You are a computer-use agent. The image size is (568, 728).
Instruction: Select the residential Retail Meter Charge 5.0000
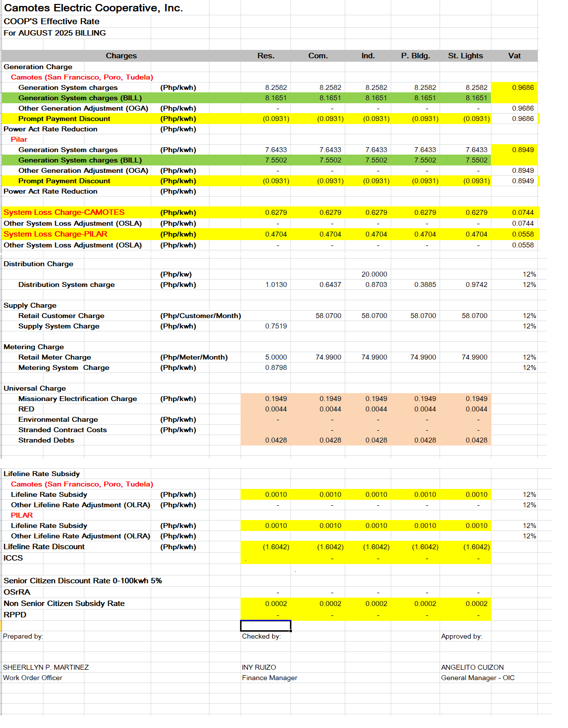coord(276,357)
